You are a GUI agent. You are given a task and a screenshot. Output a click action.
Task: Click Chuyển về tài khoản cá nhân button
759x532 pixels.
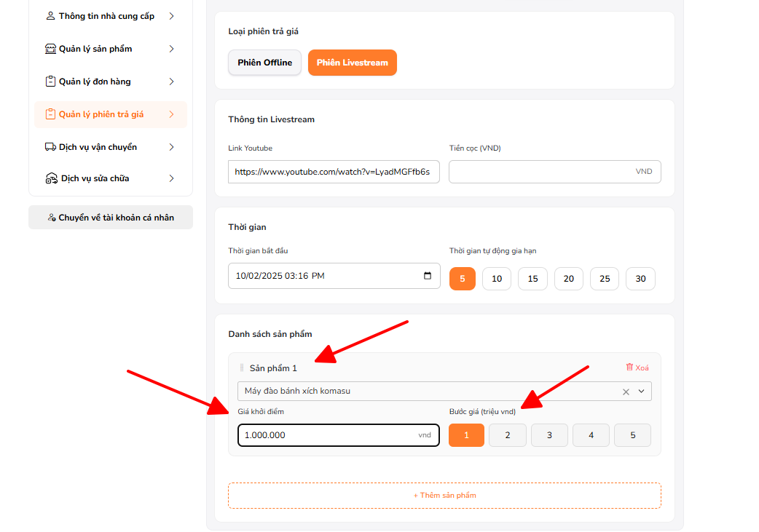(x=111, y=218)
